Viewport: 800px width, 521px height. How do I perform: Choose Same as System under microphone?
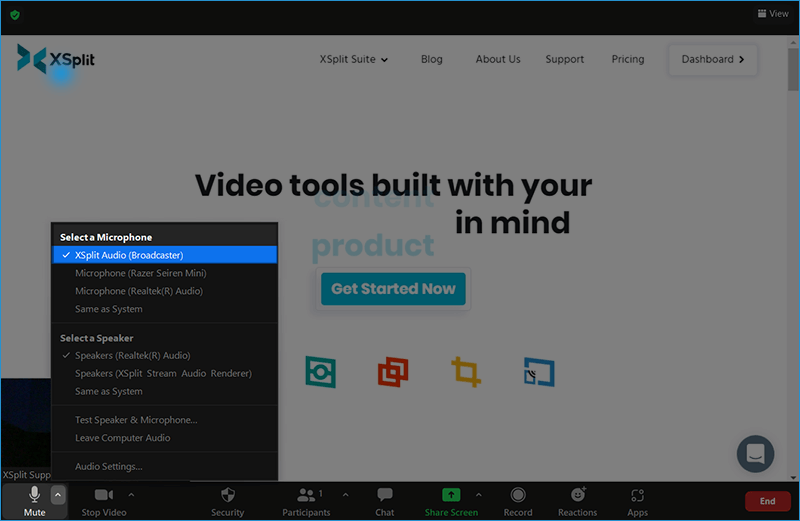click(x=165, y=309)
